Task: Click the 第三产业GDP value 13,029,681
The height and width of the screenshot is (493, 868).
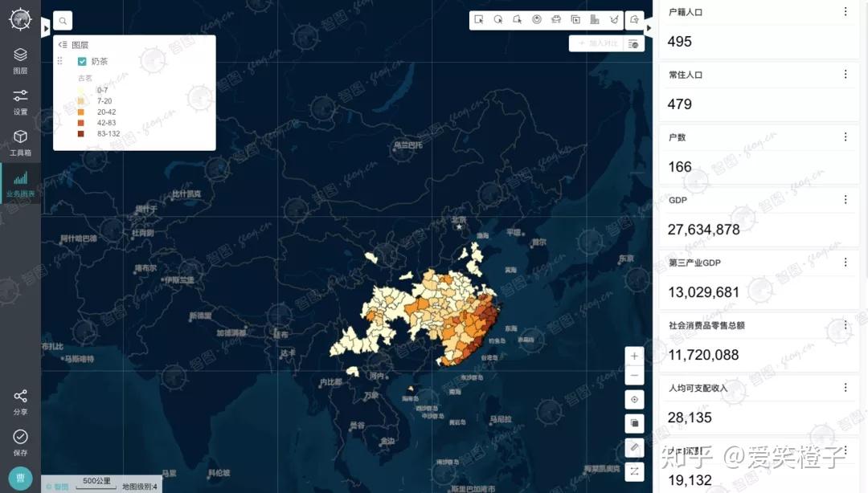Action: 703,292
